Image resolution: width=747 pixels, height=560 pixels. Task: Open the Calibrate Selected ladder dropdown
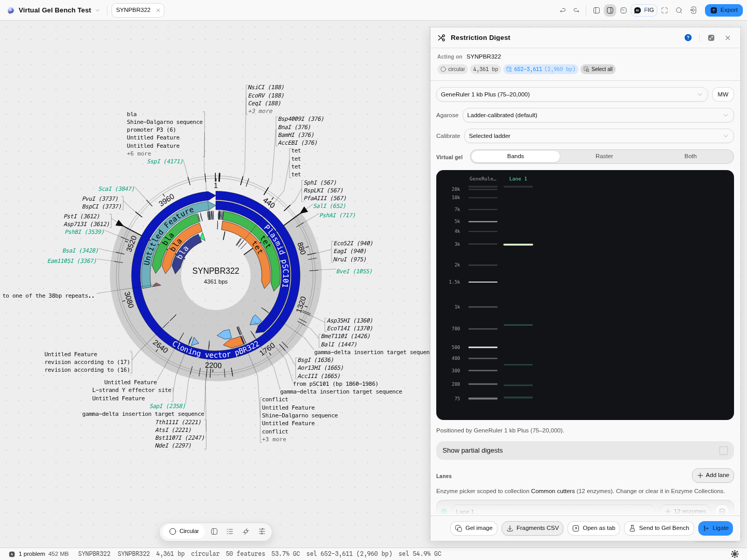click(599, 136)
